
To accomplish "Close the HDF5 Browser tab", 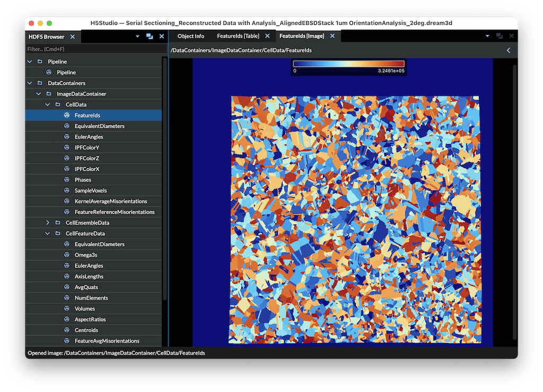I will click(x=73, y=37).
